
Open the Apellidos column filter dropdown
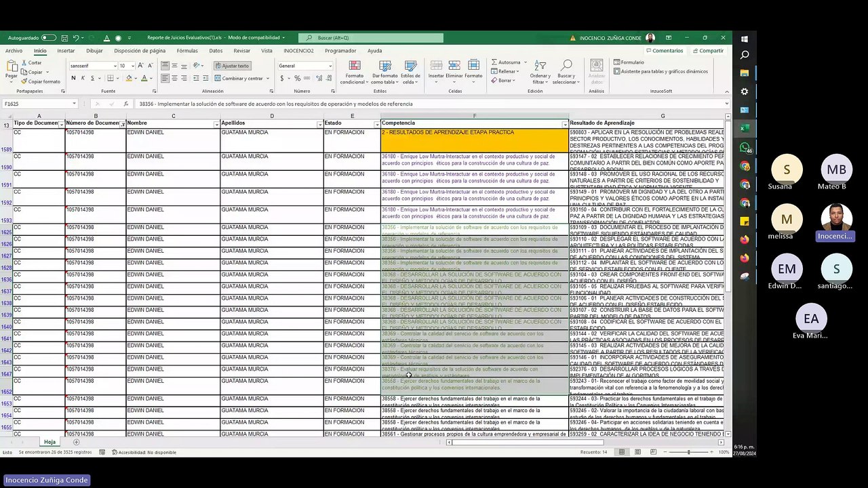tap(320, 125)
